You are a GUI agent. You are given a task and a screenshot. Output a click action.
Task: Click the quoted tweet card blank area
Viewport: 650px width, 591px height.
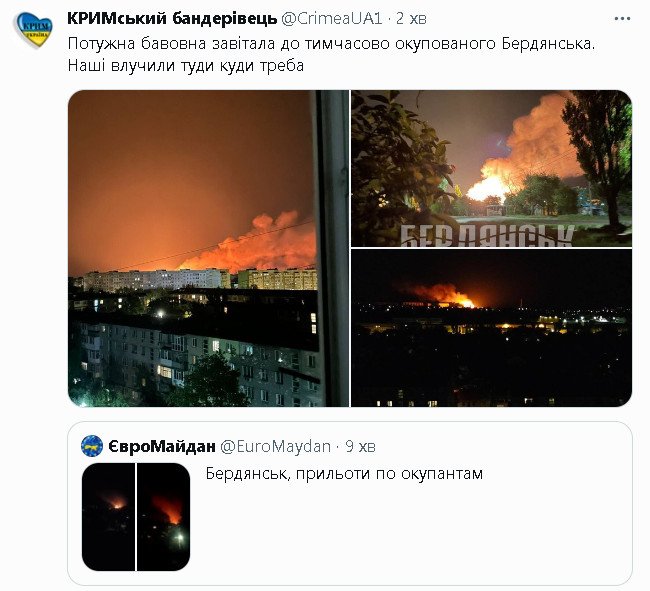tap(410, 535)
